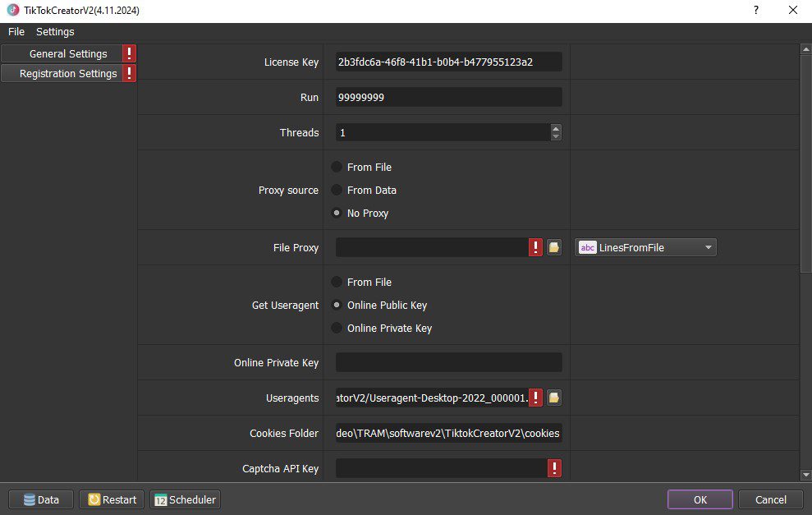Select Online Public Key useragent option

click(337, 305)
